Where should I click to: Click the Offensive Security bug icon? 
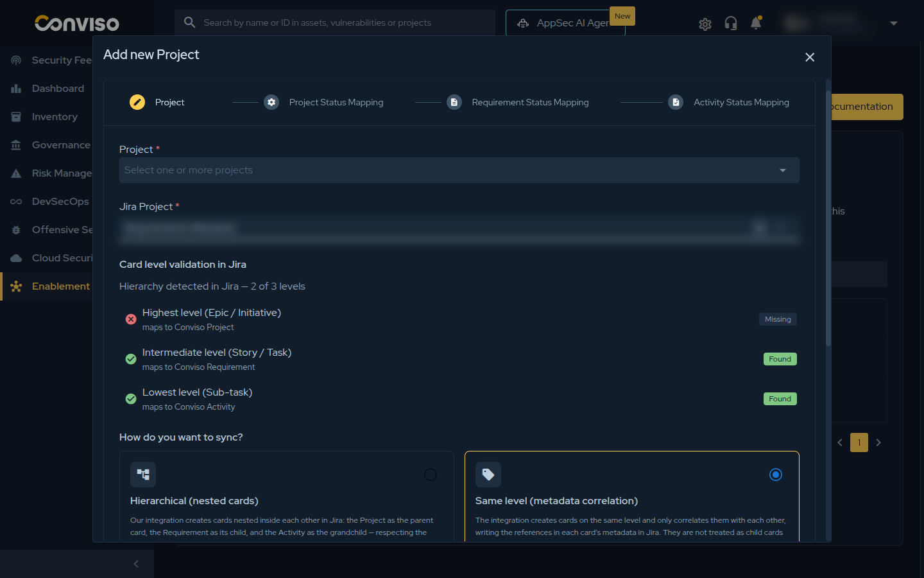[16, 230]
